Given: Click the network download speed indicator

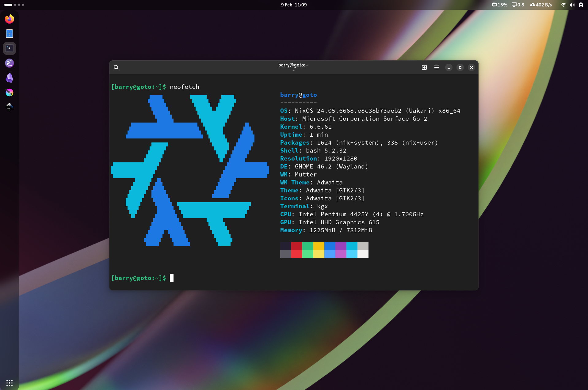Looking at the screenshot, I should pyautogui.click(x=541, y=5).
